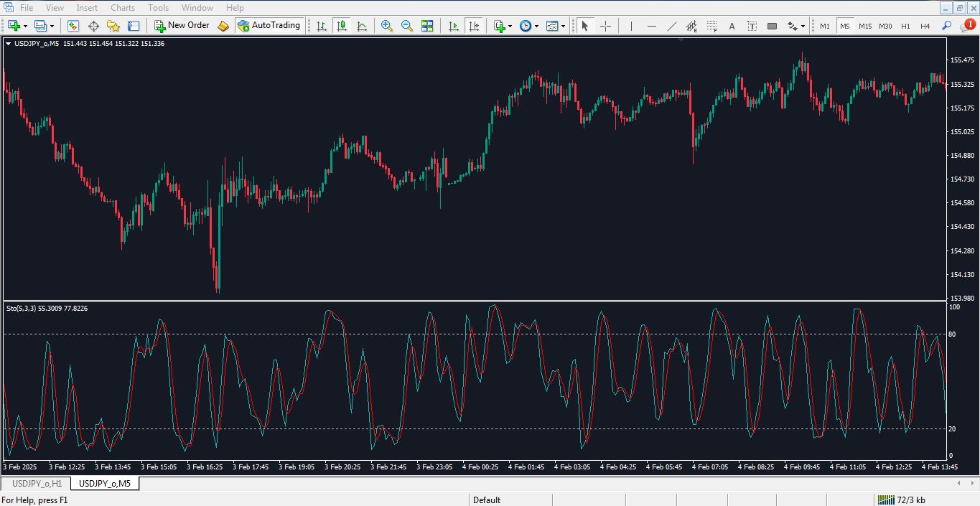This screenshot has width=980, height=506.
Task: Open the Tools menu
Action: click(159, 8)
